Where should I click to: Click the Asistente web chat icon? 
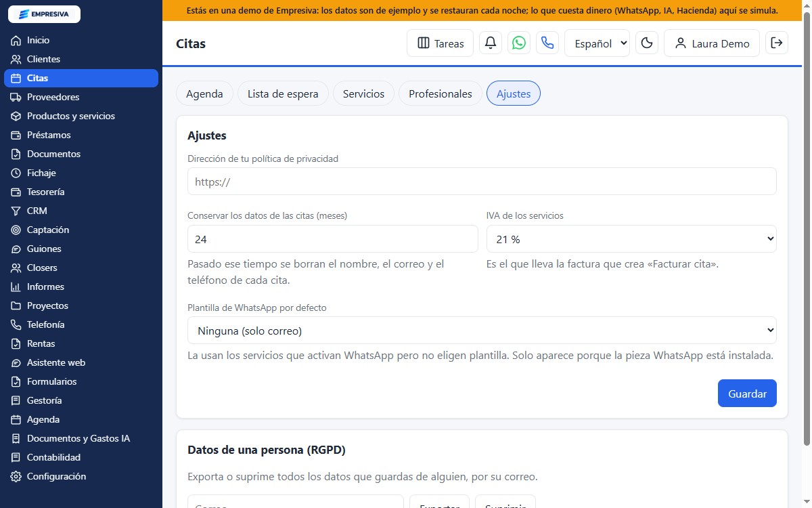coord(16,363)
